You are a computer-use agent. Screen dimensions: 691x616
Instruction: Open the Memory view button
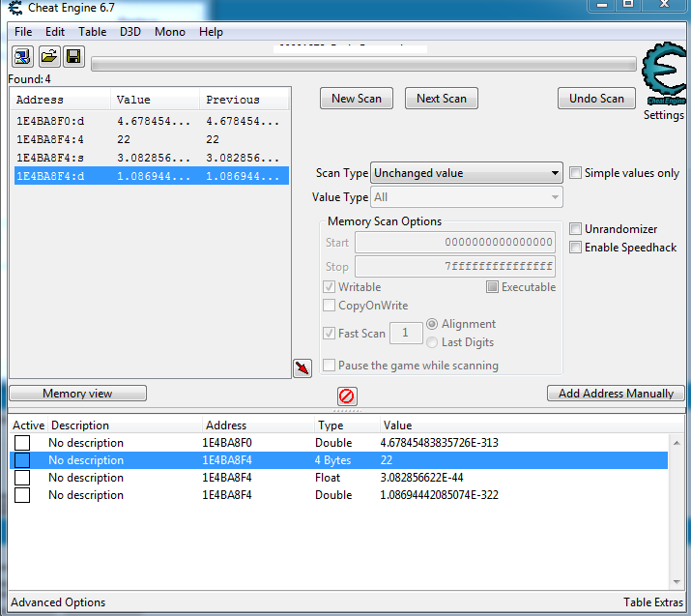pos(77,394)
